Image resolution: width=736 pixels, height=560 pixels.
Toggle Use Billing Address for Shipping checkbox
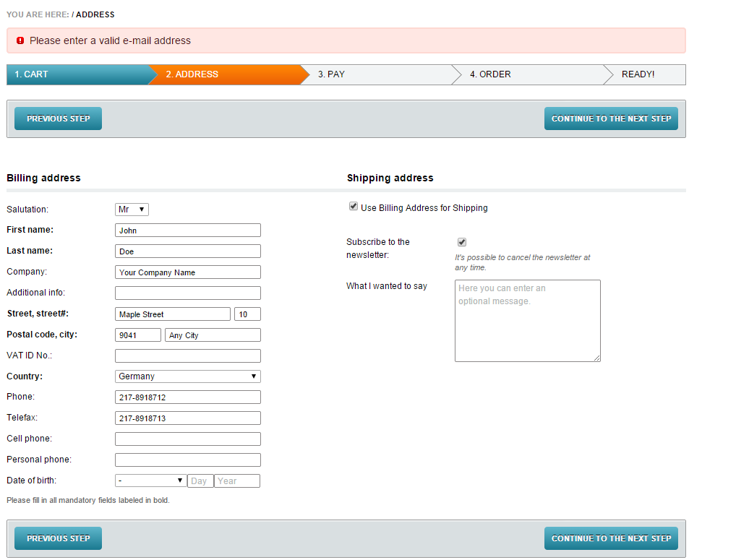coord(354,207)
